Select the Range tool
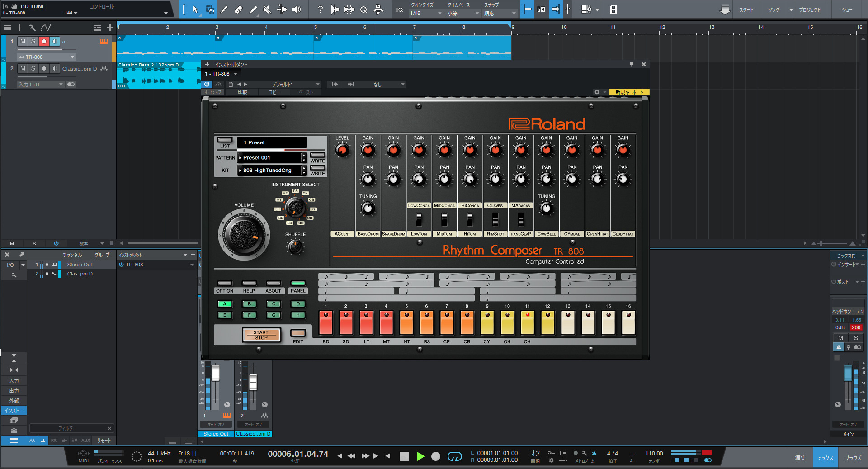The width and height of the screenshot is (868, 469). [210, 9]
